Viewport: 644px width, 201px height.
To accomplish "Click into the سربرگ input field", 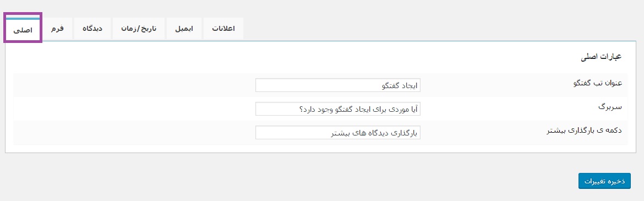I will click(x=337, y=110).
